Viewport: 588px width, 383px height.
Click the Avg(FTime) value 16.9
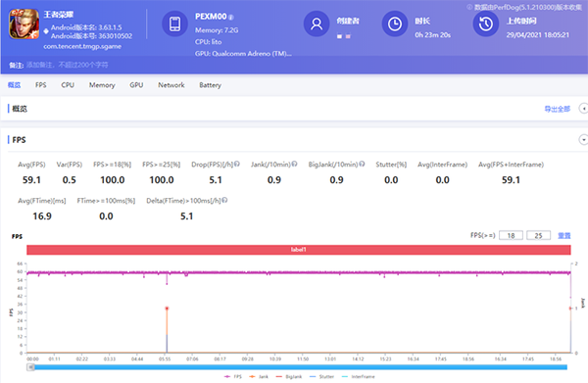(42, 216)
